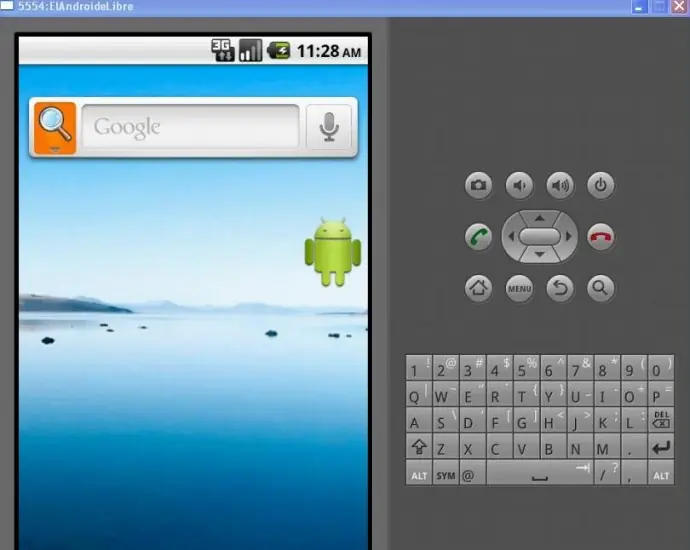This screenshot has height=550, width=690.
Task: Click the T key
Action: click(526, 394)
